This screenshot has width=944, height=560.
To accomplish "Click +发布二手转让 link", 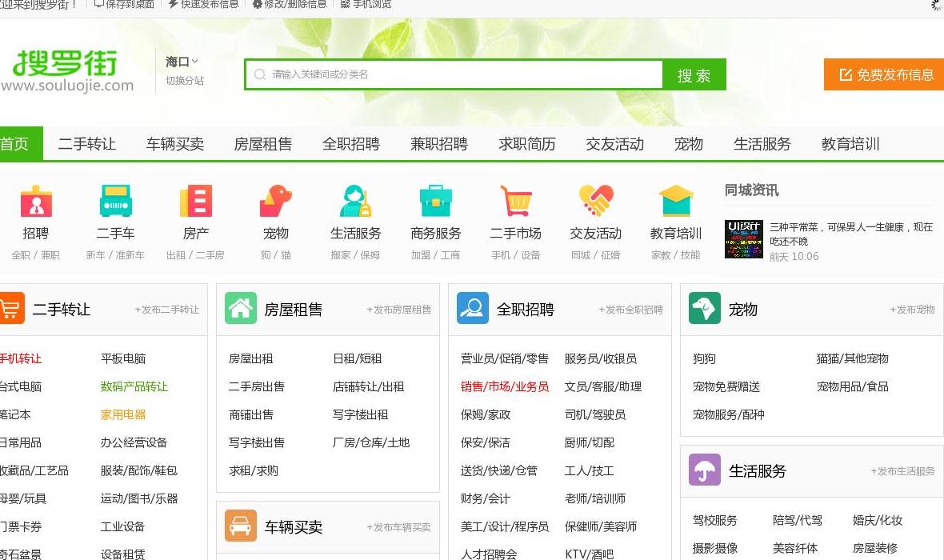I will point(166,310).
